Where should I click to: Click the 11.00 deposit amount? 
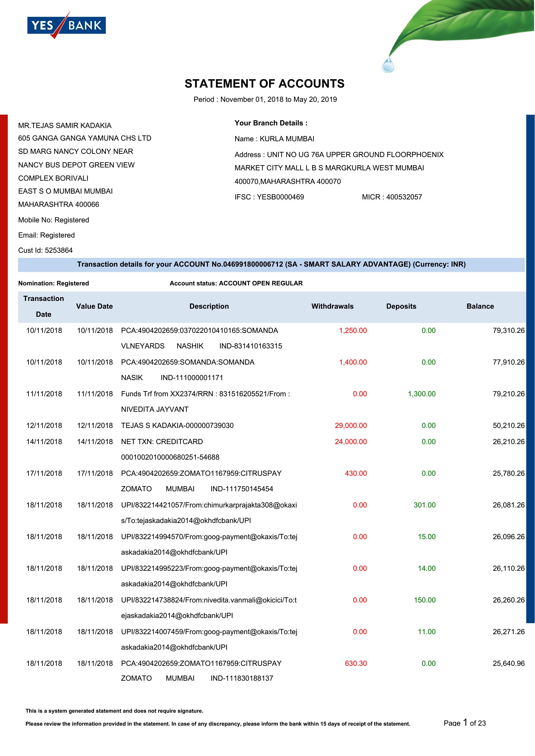click(427, 632)
